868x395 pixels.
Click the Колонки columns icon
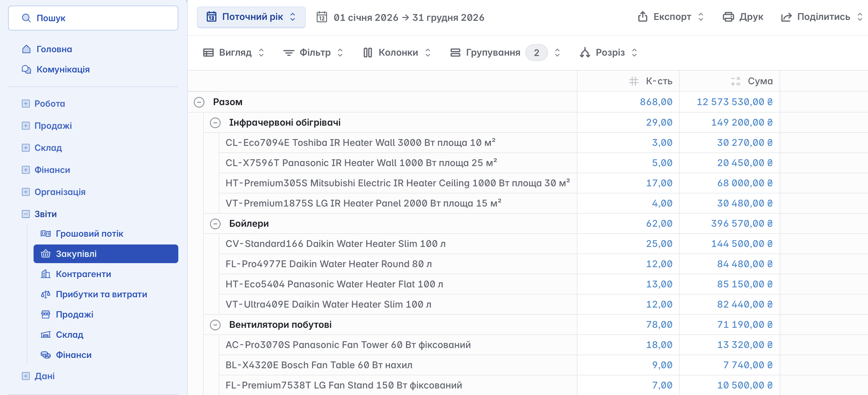point(367,53)
